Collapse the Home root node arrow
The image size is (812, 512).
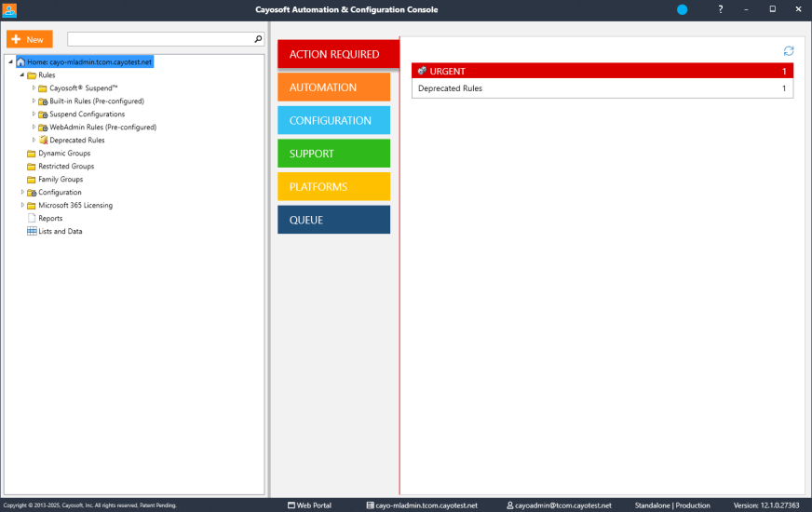[10, 62]
